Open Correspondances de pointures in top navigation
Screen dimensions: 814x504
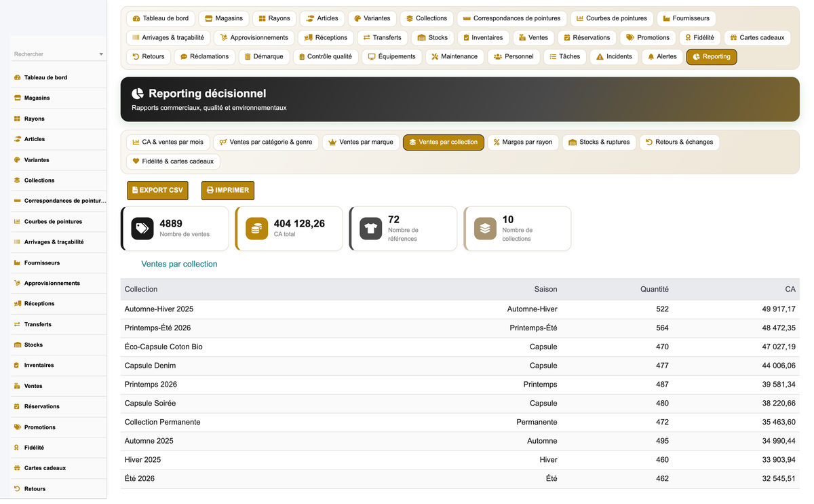pyautogui.click(x=511, y=18)
